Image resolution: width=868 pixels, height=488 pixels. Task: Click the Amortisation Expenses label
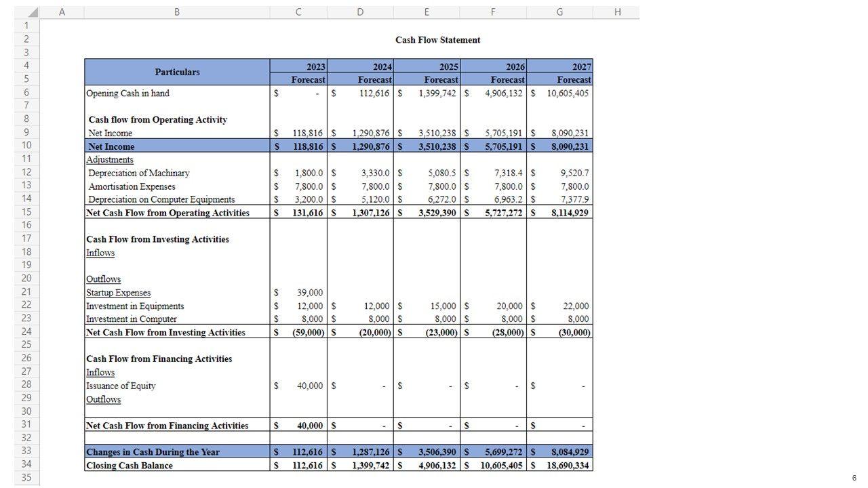point(132,186)
